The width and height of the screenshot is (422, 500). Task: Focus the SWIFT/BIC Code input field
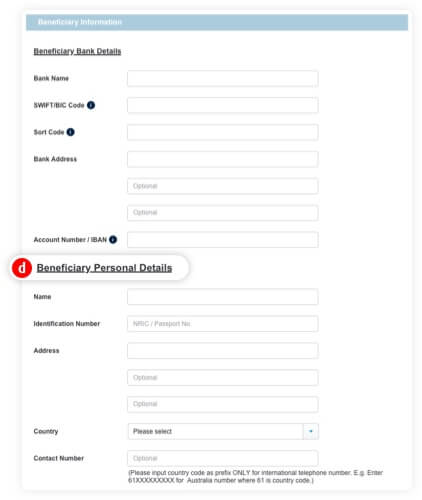[223, 105]
